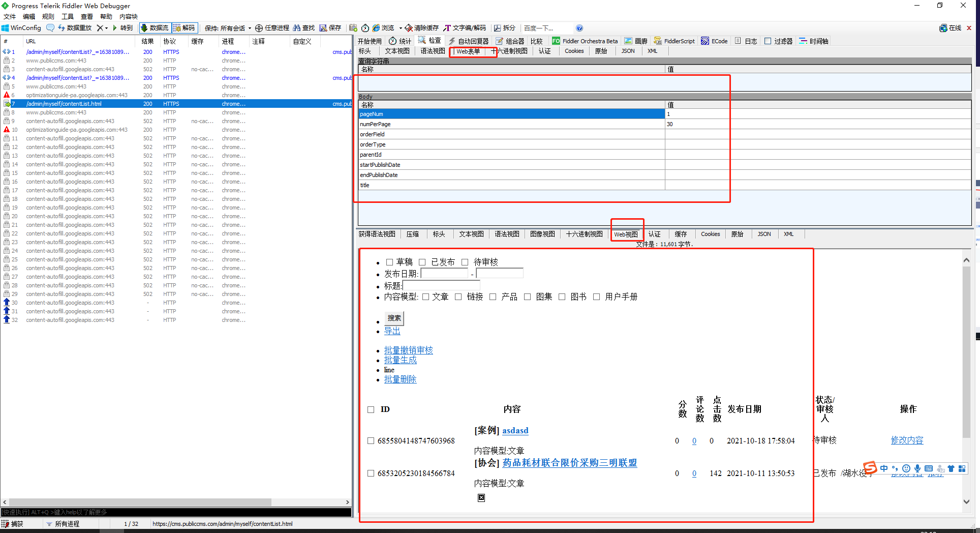Open the 批量删除 link
980x533 pixels.
pyautogui.click(x=400, y=379)
